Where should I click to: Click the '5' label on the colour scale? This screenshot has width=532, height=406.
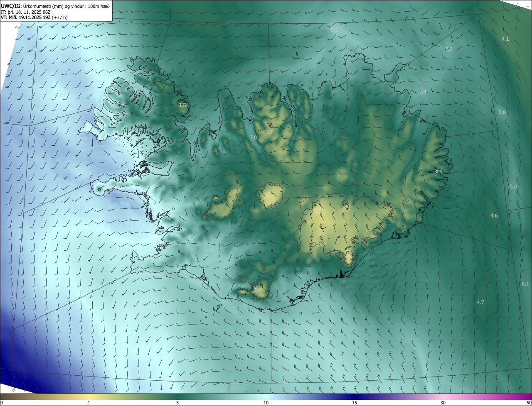pyautogui.click(x=177, y=403)
